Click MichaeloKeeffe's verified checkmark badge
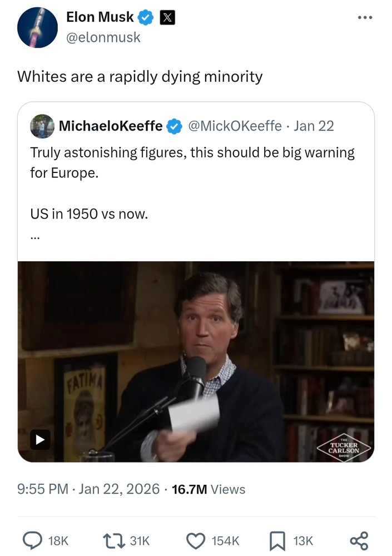The height and width of the screenshot is (556, 392). tap(175, 127)
